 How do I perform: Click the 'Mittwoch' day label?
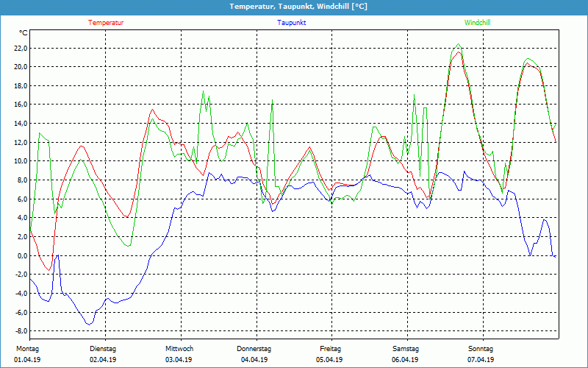click(x=179, y=349)
